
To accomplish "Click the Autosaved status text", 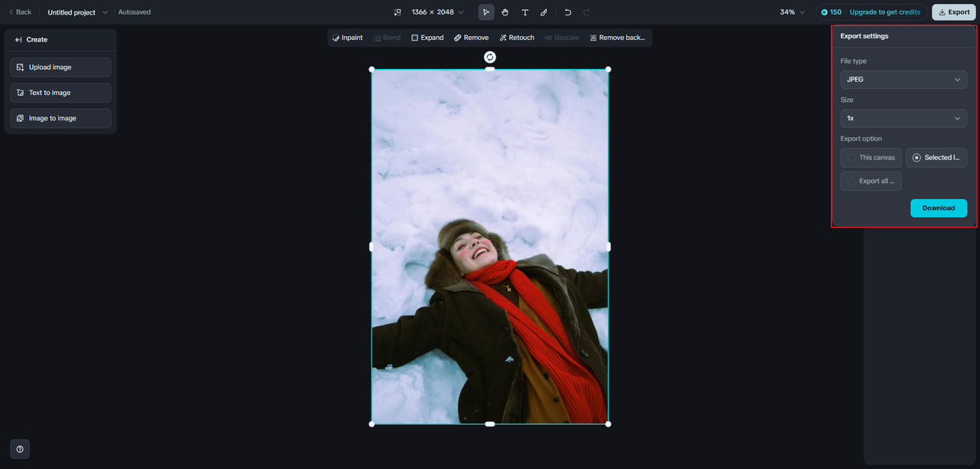I will click(x=135, y=12).
